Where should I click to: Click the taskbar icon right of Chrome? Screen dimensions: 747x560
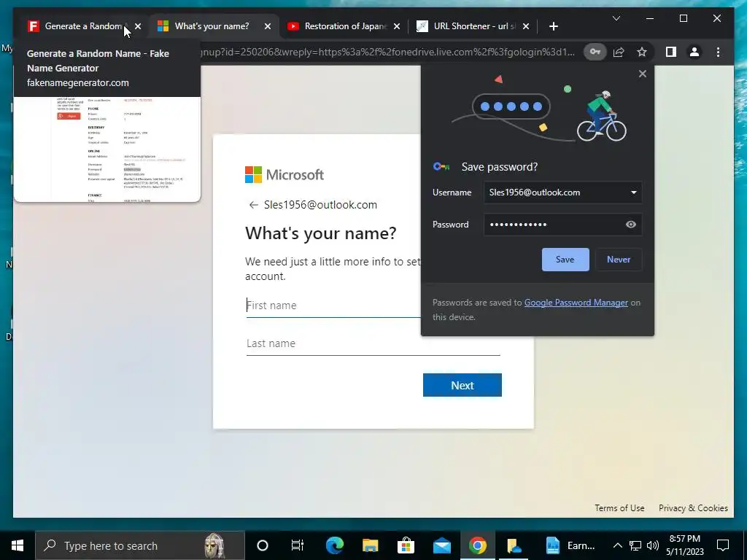coord(514,545)
